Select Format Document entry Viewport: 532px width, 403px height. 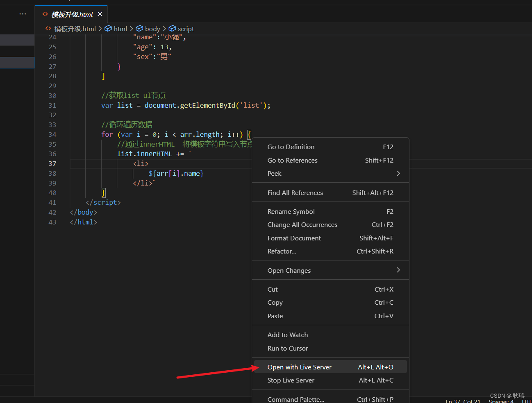pyautogui.click(x=330, y=238)
